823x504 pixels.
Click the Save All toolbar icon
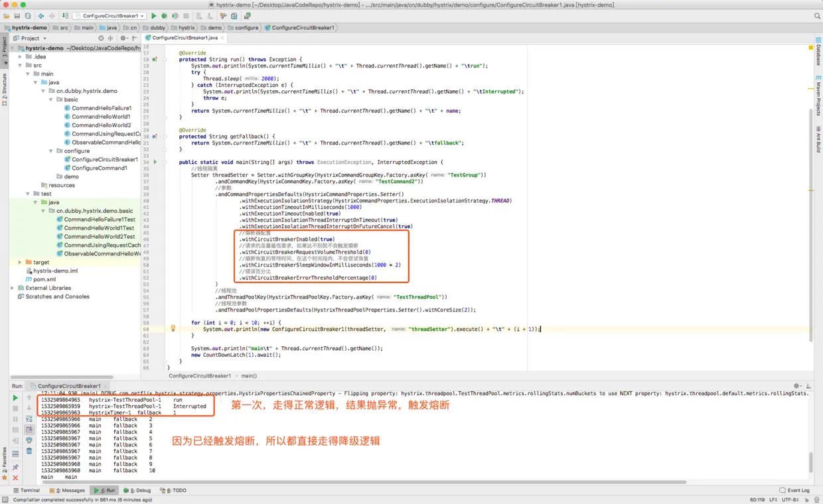point(17,15)
